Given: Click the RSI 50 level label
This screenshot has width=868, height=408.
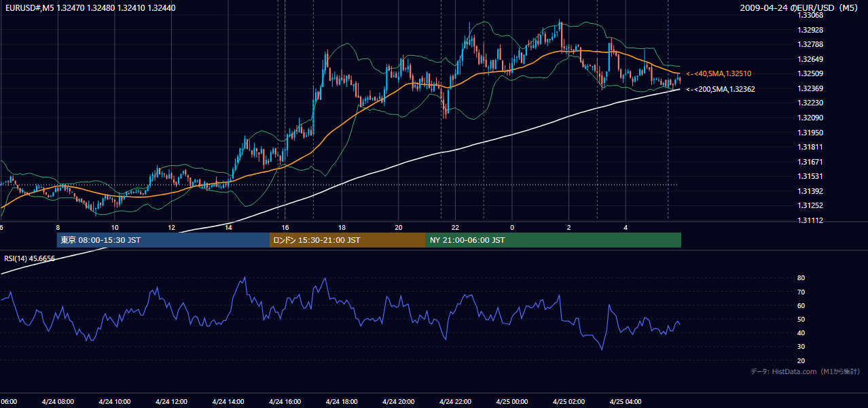Looking at the screenshot, I should coord(801,319).
